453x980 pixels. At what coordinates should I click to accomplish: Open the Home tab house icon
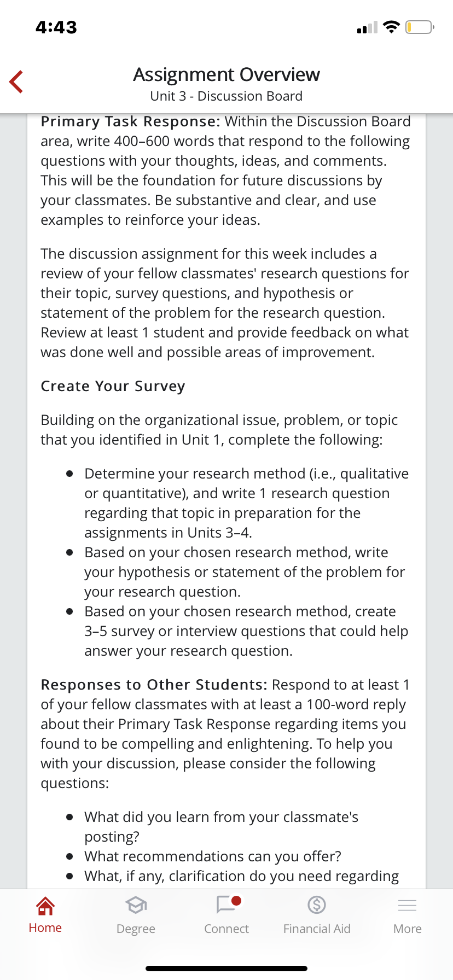(x=45, y=906)
